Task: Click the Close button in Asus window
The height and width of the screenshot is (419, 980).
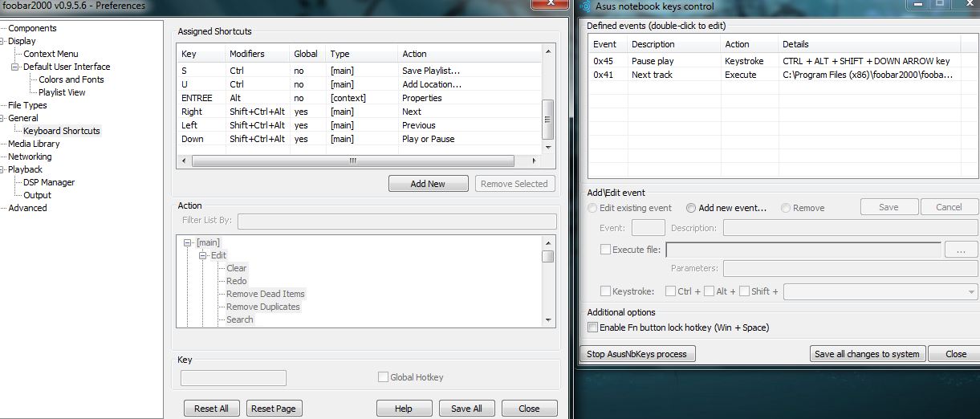Action: (956, 354)
